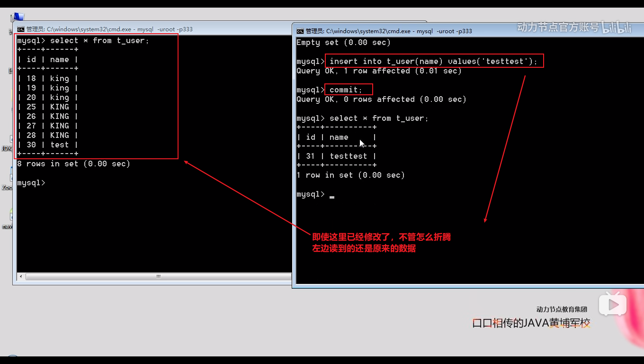The width and height of the screenshot is (644, 364).
Task: Open the right cmd window's system menu icon
Action: (x=300, y=31)
